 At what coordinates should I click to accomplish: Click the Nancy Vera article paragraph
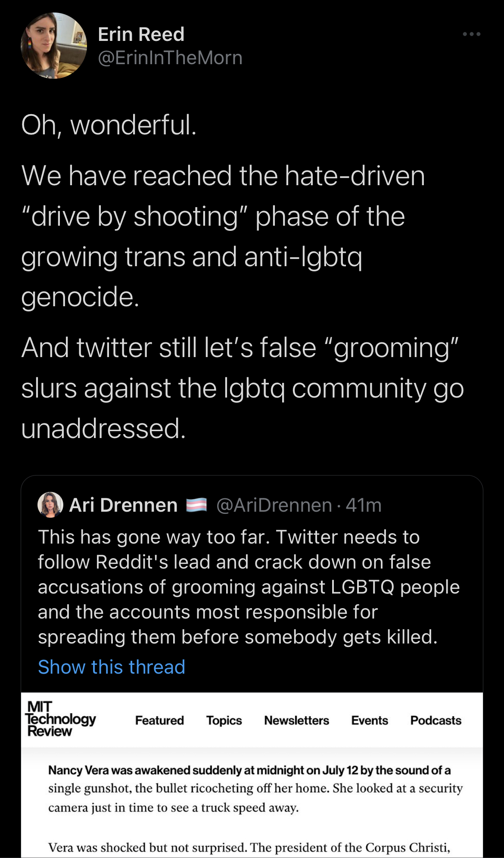[255, 788]
